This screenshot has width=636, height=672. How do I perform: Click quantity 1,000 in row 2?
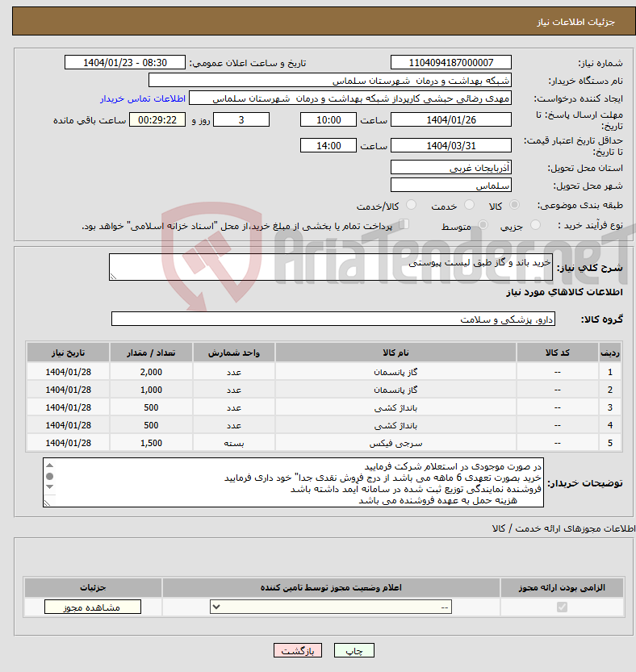151,390
